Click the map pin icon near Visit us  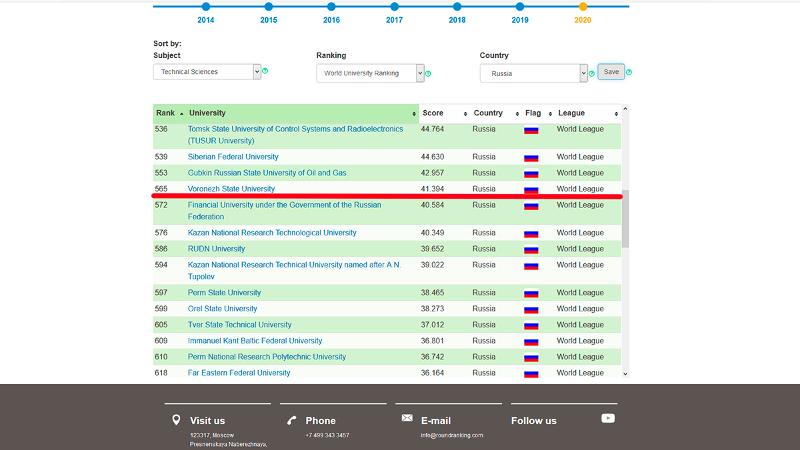click(176, 420)
